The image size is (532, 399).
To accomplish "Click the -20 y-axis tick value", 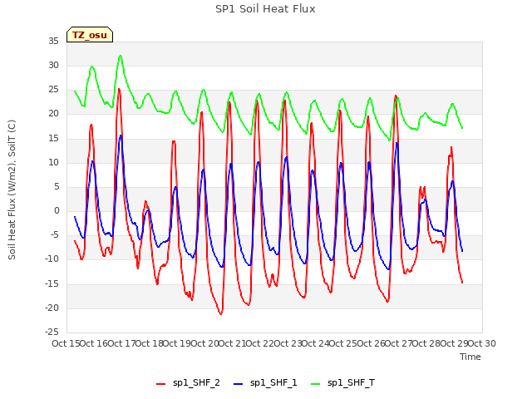I will (x=52, y=308).
